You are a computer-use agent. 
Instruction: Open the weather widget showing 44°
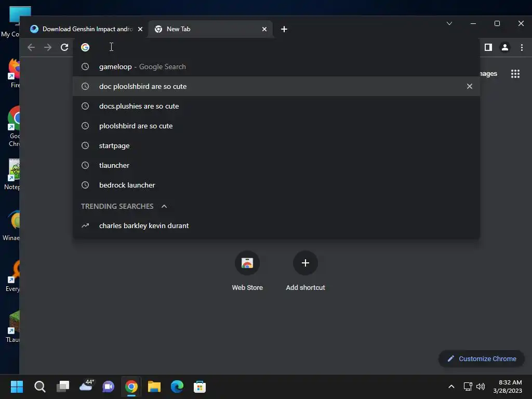(x=86, y=386)
